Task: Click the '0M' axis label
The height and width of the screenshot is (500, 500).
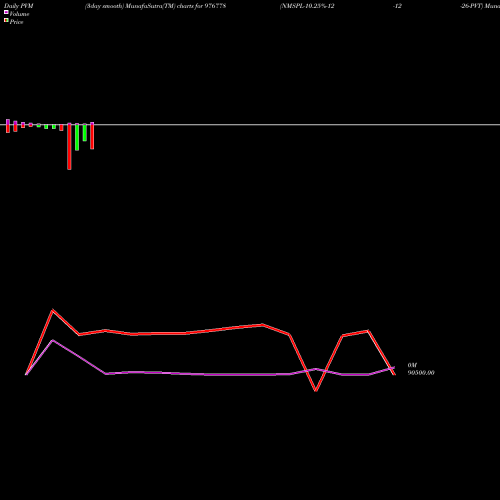Action: [412, 365]
